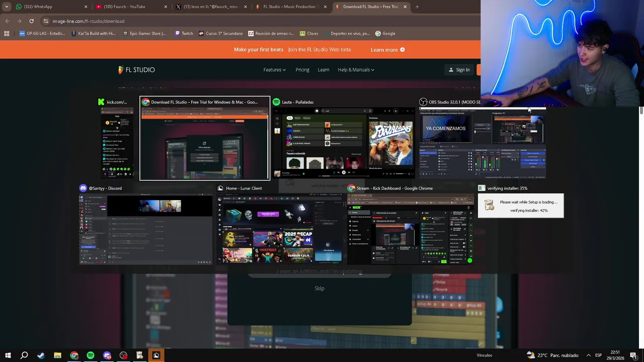This screenshot has height=362, width=644.
Task: Open Windows taskbar search
Action: click(x=24, y=355)
